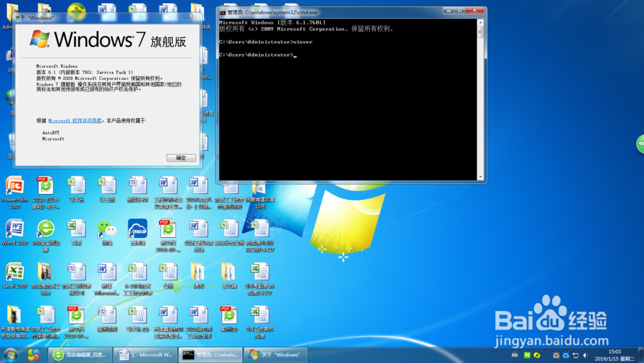Click the keyboard input tray icon
The height and width of the screenshot is (363, 644).
[515, 355]
